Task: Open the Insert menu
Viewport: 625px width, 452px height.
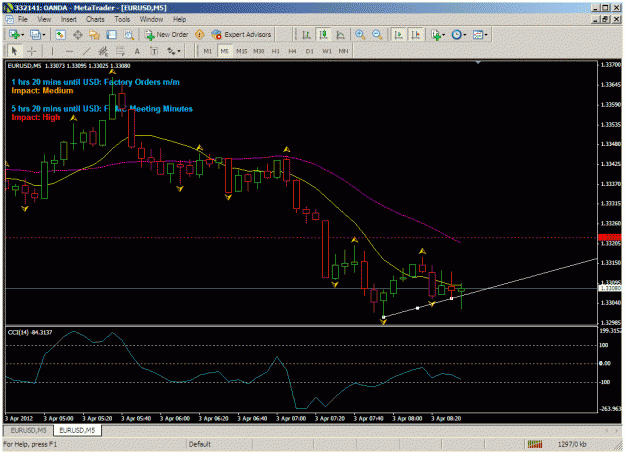Action: [x=69, y=19]
